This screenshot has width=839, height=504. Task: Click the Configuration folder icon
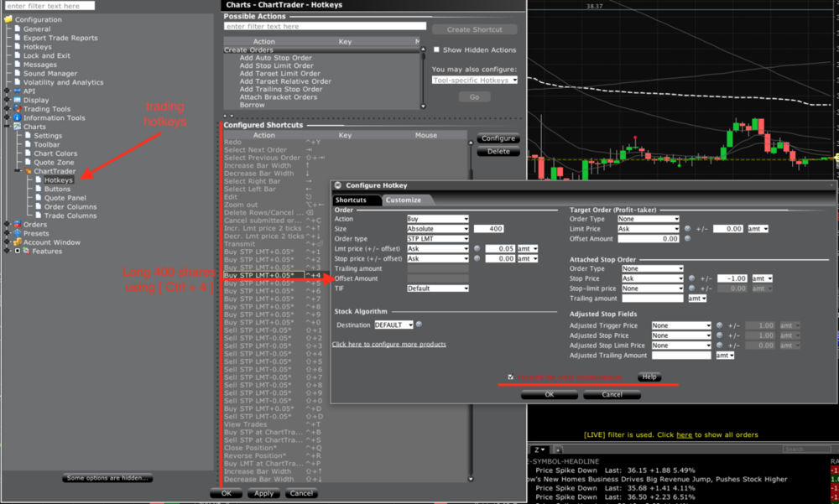(x=8, y=19)
